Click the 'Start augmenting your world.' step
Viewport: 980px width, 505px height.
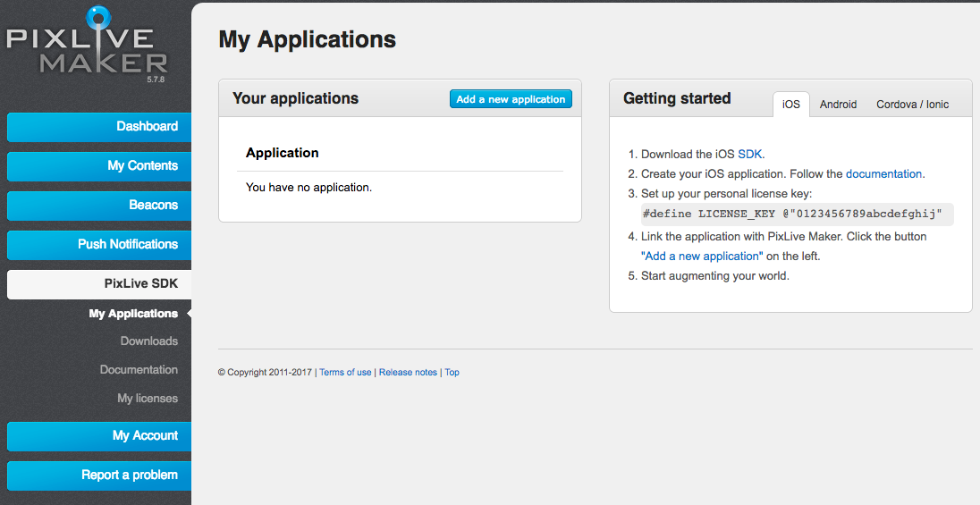[x=715, y=276]
